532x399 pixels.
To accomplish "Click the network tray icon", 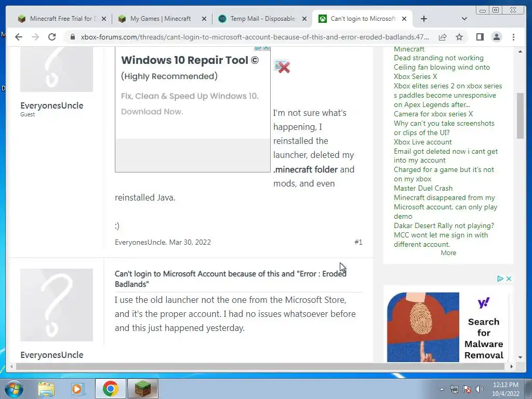I will pyautogui.click(x=454, y=389).
